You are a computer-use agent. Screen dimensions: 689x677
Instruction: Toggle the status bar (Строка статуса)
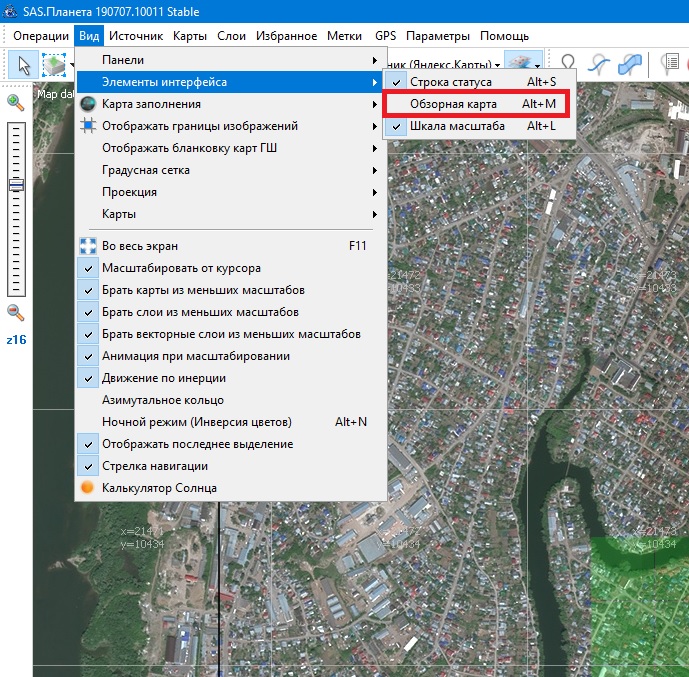[x=451, y=81]
